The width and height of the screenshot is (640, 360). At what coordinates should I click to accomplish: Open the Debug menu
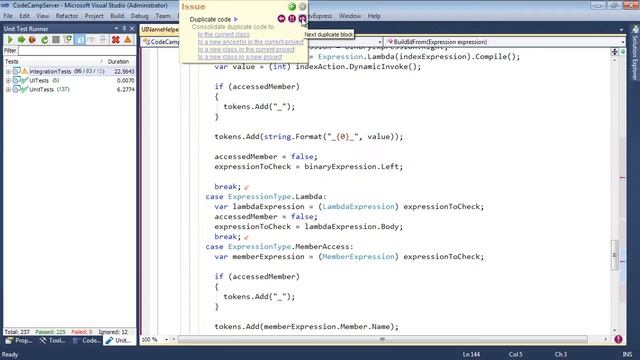140,16
